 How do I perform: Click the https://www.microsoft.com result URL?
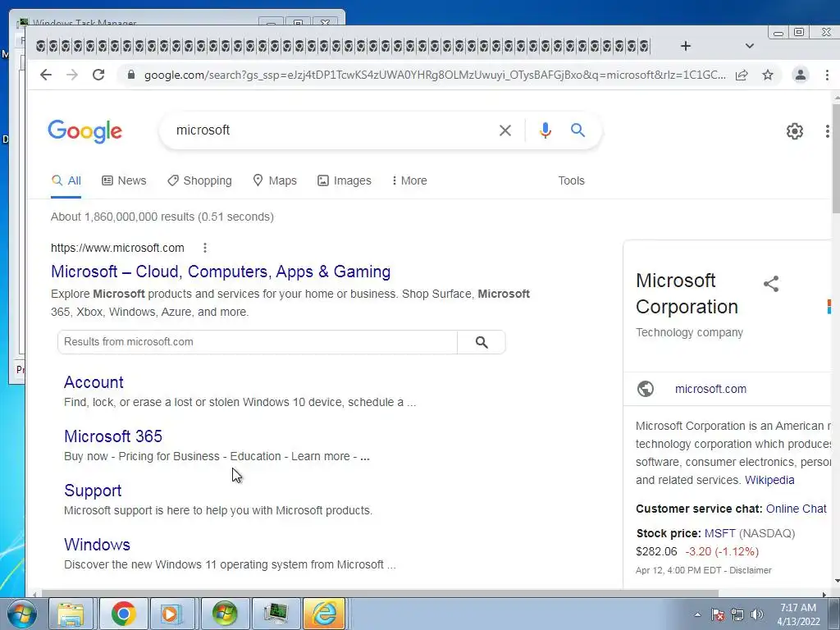pos(117,248)
